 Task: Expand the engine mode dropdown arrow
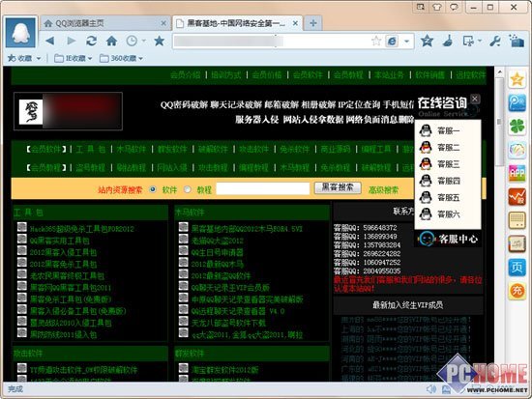[x=406, y=42]
